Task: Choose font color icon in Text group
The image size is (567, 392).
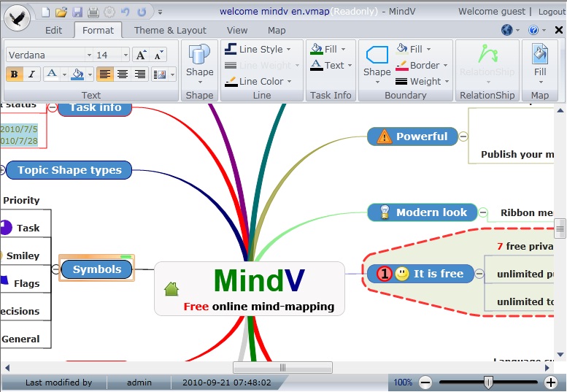Action: click(x=52, y=74)
